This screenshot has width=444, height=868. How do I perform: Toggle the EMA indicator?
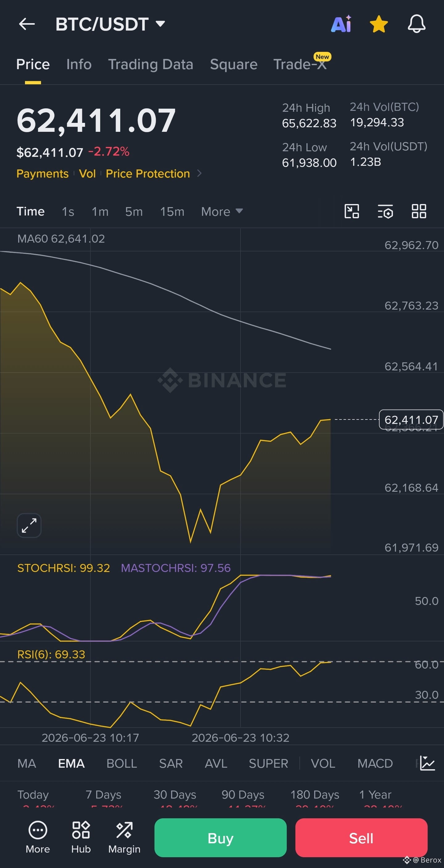[x=71, y=763]
